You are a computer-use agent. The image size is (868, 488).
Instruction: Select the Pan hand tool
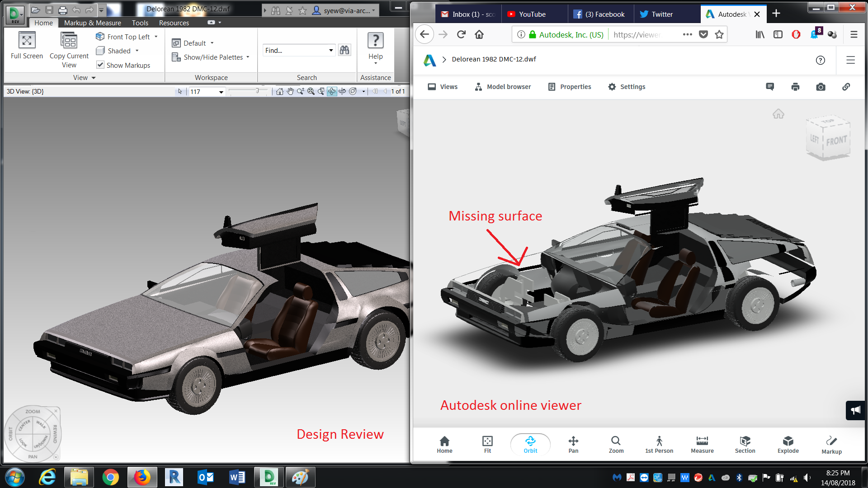pos(290,91)
